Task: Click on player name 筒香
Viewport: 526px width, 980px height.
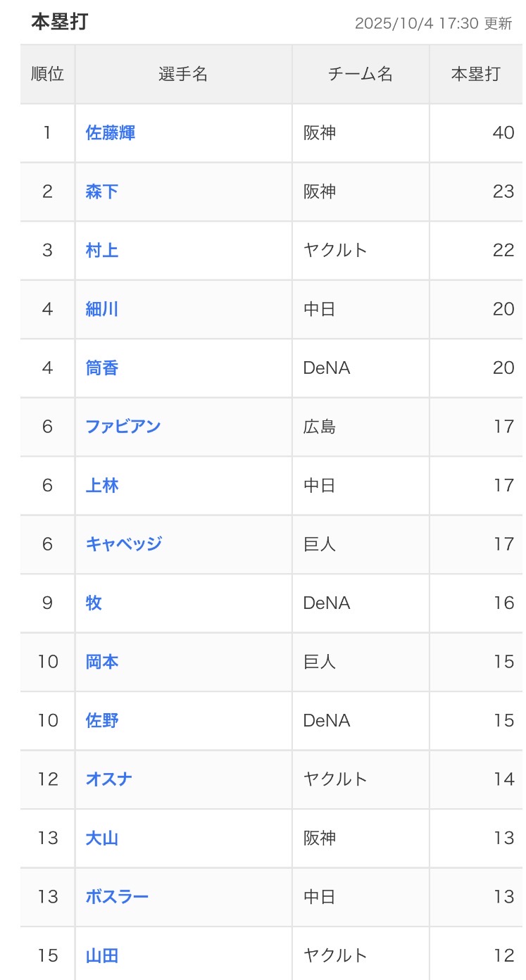Action: tap(102, 367)
